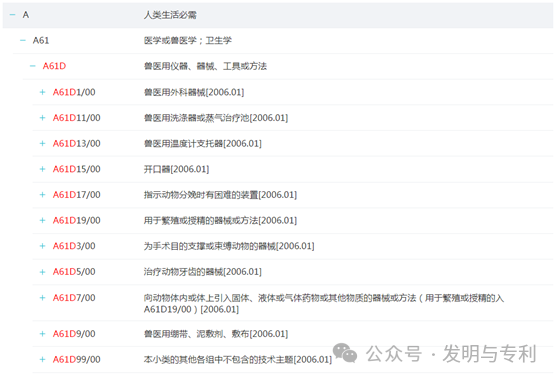Expand the A61D5/00 group
Screen dimensions: 558x382
(x=42, y=272)
